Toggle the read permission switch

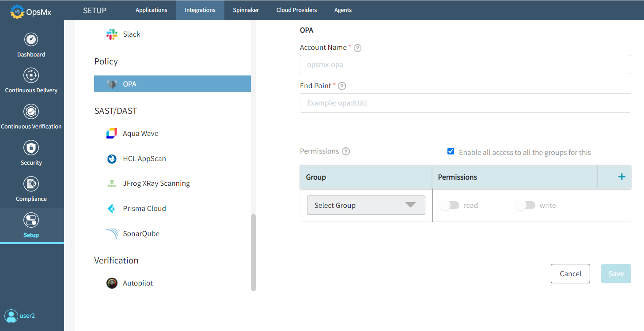point(450,205)
